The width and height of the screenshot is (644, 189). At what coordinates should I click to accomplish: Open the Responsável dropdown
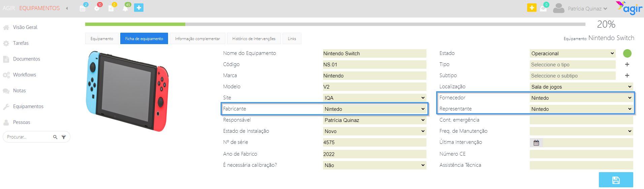point(375,120)
